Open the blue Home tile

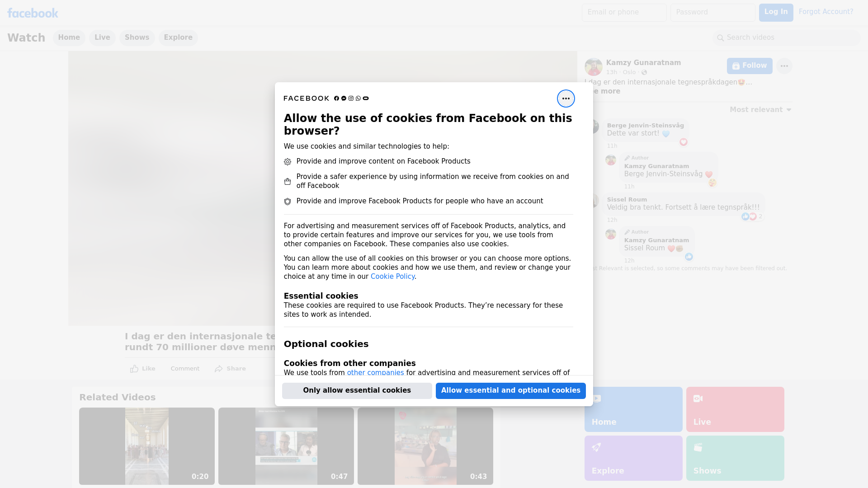(633, 409)
